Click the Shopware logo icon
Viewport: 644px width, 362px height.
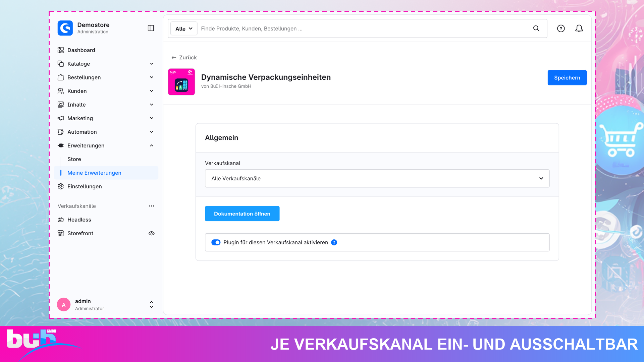pos(65,28)
